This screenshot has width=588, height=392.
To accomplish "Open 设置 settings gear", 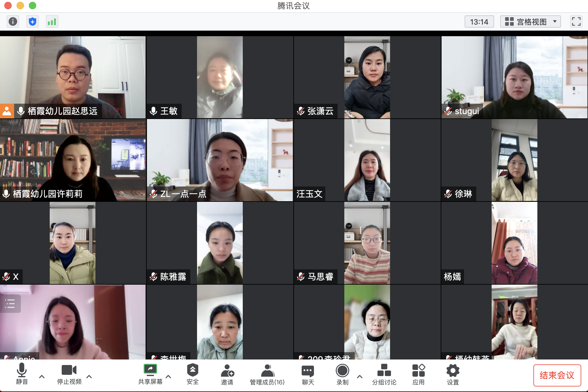I will click(453, 375).
